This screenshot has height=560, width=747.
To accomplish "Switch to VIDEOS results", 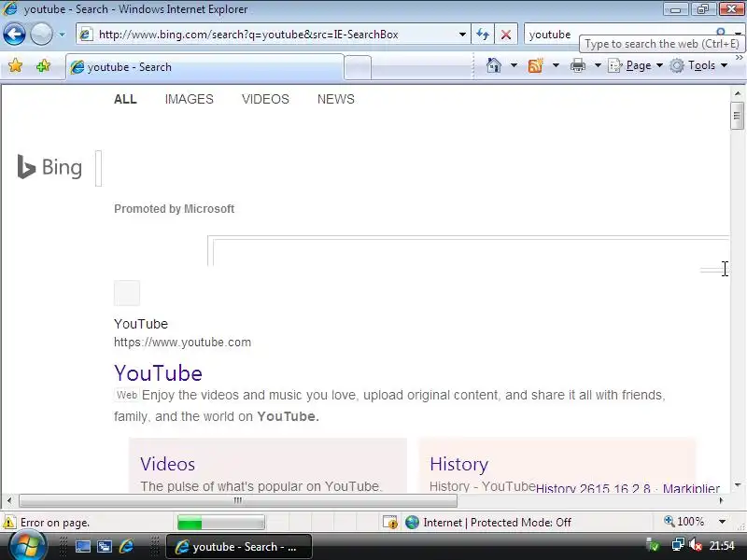I will [x=265, y=99].
